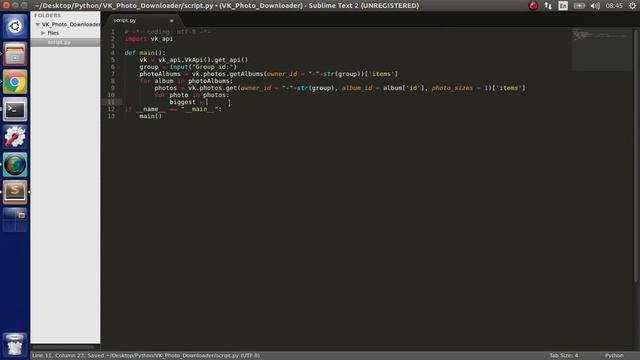Viewport: 640px width, 360px height.
Task: Click 'photo_sizes' argument on line 9
Action: (x=452, y=88)
